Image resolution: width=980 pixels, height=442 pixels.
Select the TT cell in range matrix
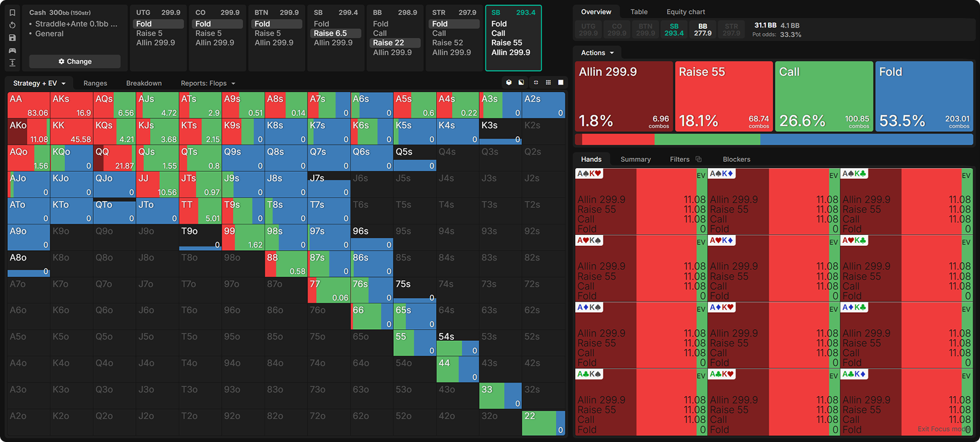[x=200, y=210]
